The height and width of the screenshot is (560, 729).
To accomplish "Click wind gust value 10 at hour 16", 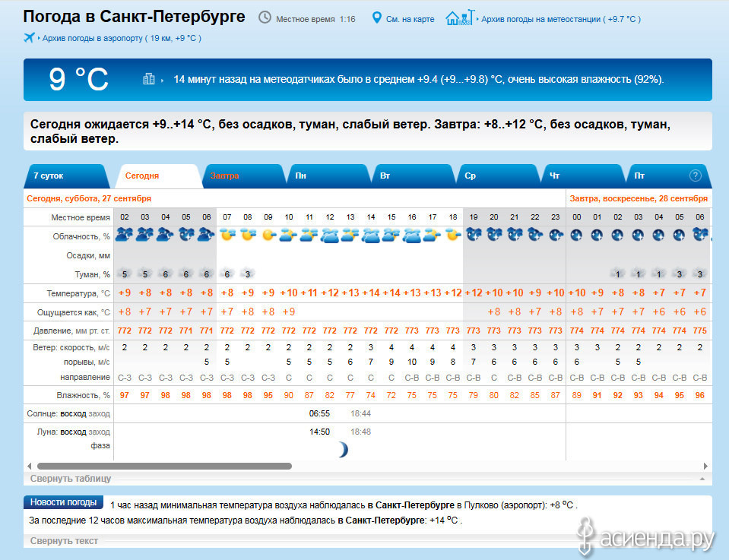I will coord(412,362).
